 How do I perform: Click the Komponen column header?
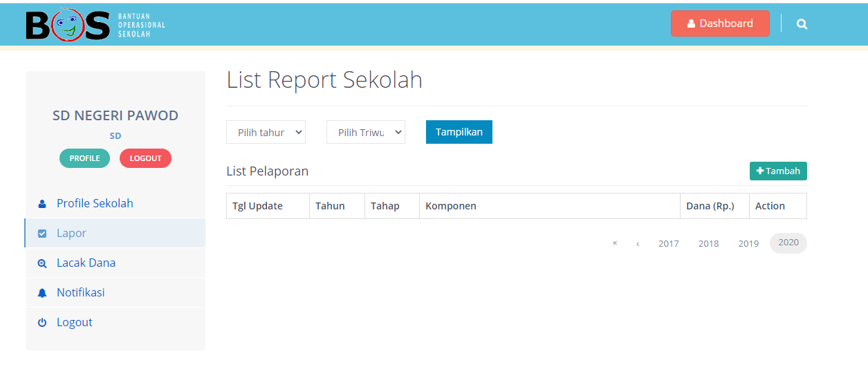(x=550, y=206)
